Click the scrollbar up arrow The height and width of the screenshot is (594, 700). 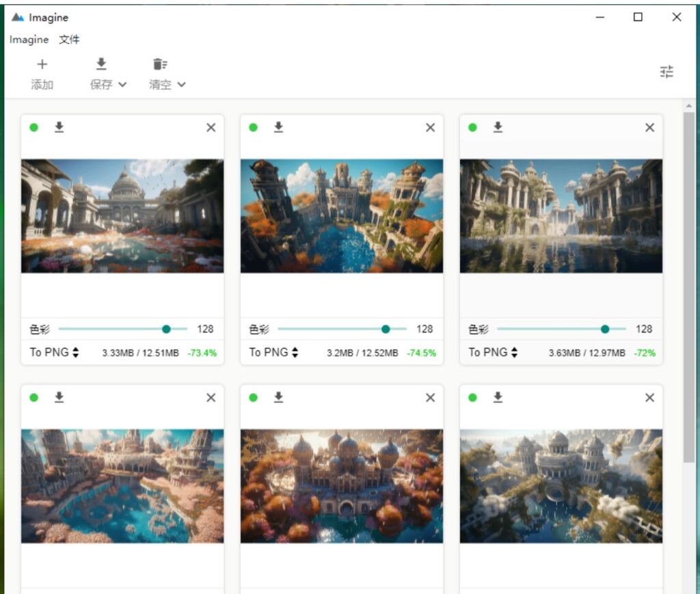[x=688, y=106]
